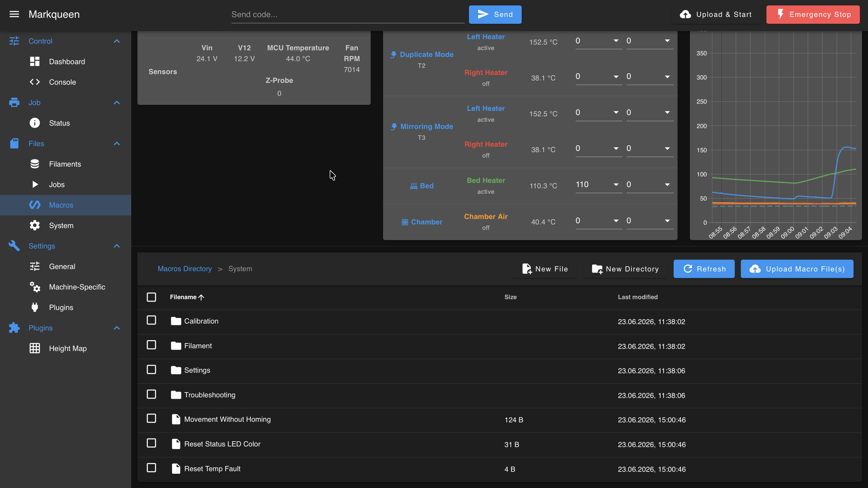Screen dimensions: 868x488
Task: Click the Job printer icon
Action: click(14, 103)
